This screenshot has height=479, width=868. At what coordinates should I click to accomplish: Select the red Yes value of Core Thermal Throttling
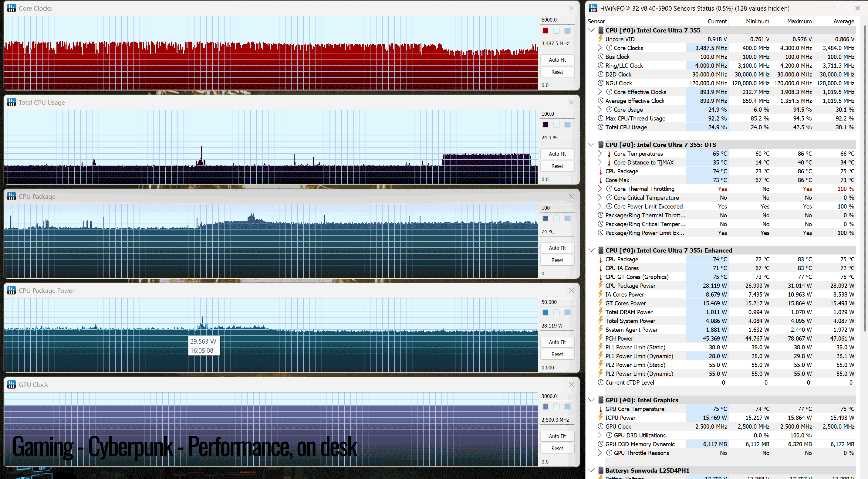(722, 189)
